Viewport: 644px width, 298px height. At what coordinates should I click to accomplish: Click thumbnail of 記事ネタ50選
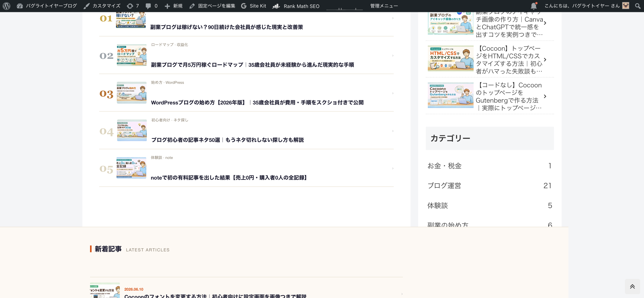point(132,130)
